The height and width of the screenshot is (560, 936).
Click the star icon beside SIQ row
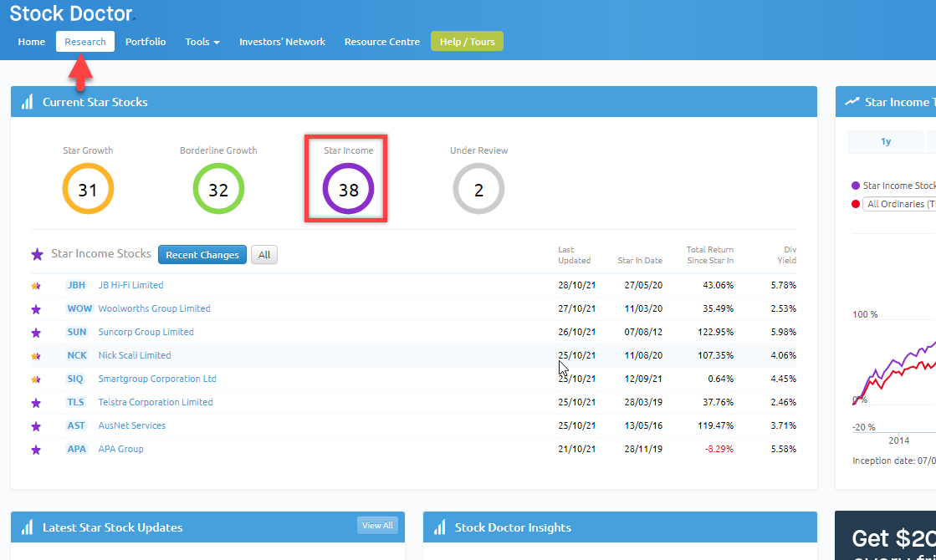click(x=36, y=379)
